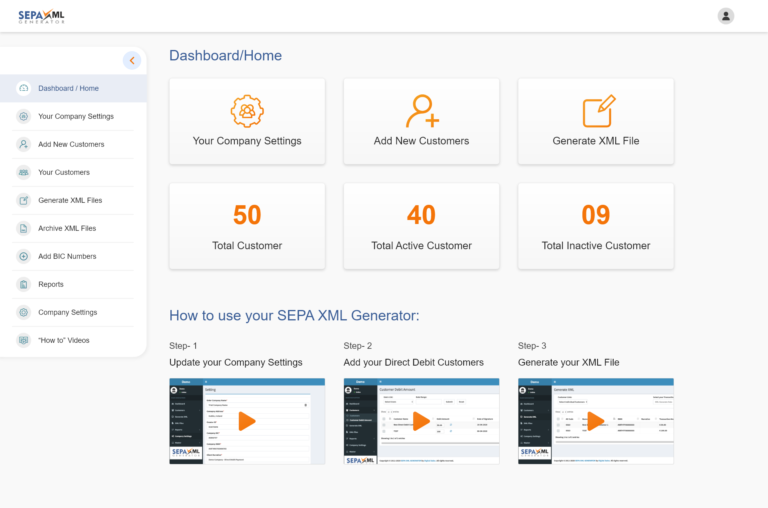The image size is (768, 508).
Task: Click the edit icon on Generate XML File card
Action: click(597, 110)
